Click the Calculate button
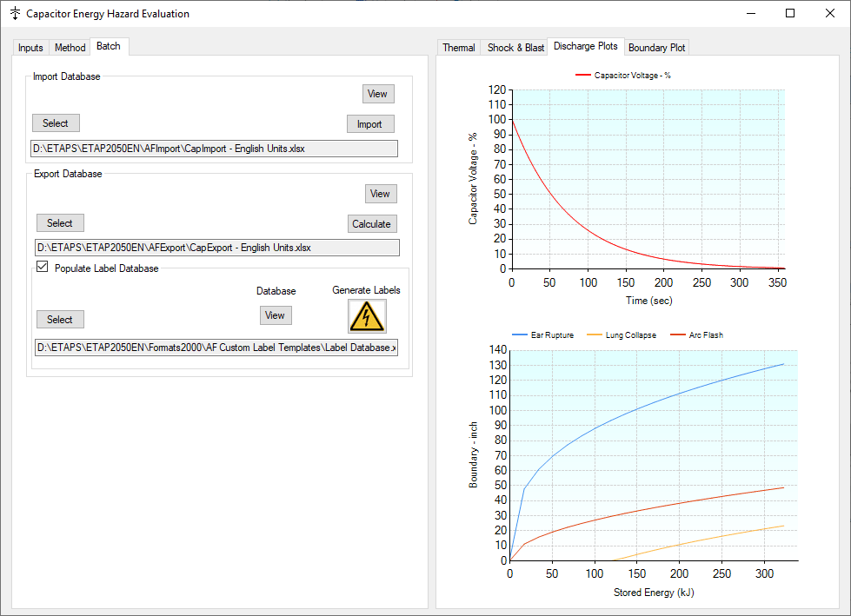This screenshot has height=616, width=851. pos(372,223)
